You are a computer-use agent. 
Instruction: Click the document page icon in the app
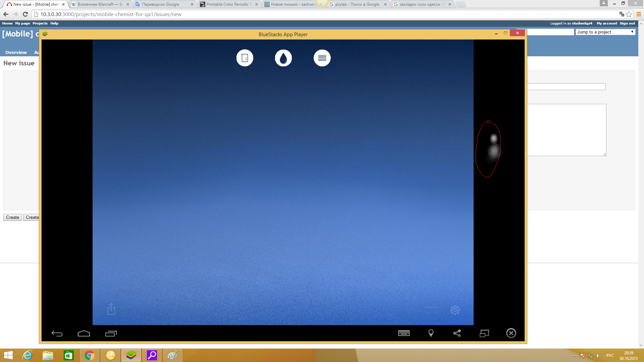tap(245, 58)
